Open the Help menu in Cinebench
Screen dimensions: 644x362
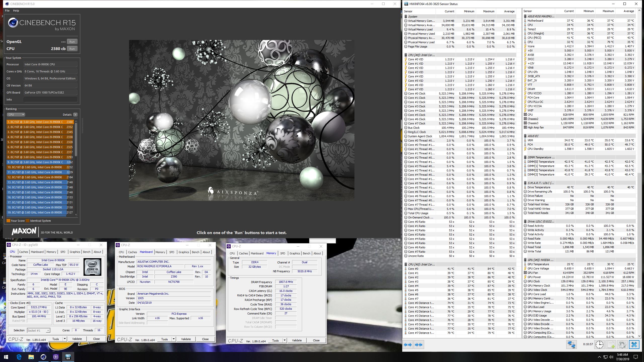16,11
